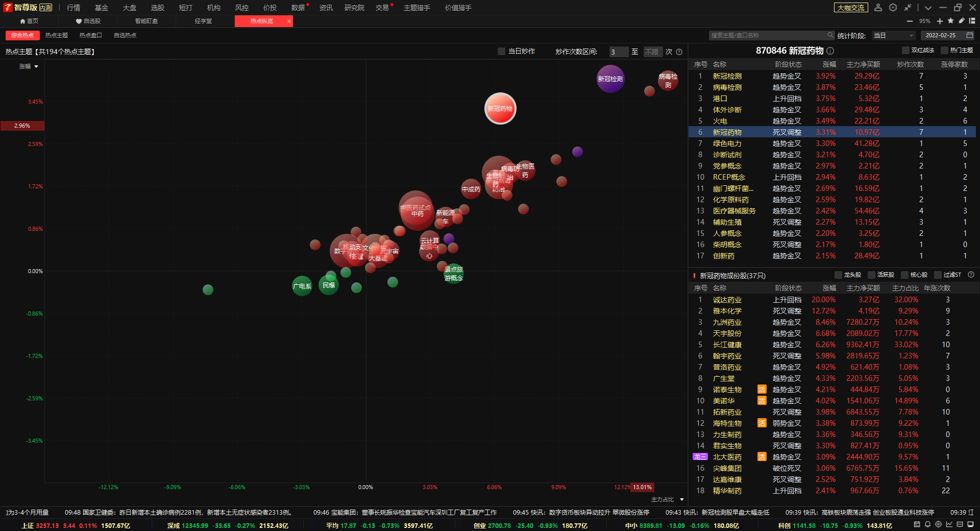Click orange 活 badge next to 海特生物
Screen dimensions: 980x531
point(762,423)
